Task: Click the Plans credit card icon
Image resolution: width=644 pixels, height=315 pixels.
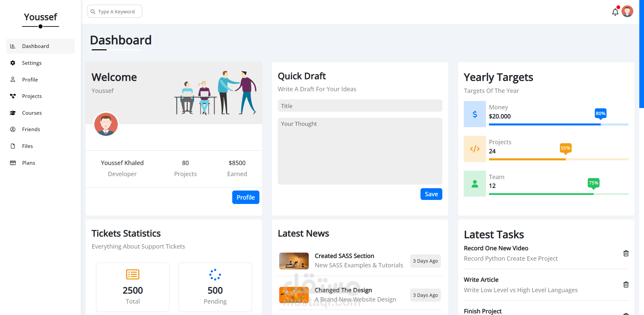Action: [x=13, y=163]
